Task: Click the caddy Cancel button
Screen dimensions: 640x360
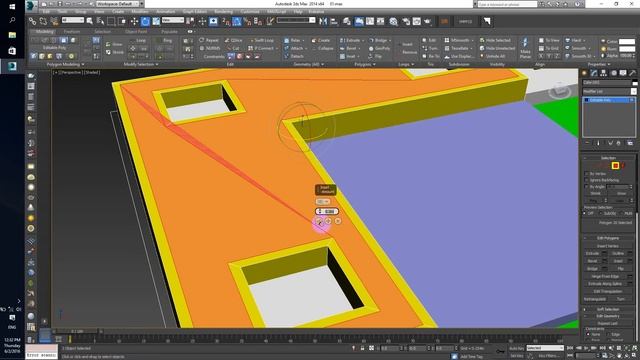Action: pyautogui.click(x=338, y=221)
